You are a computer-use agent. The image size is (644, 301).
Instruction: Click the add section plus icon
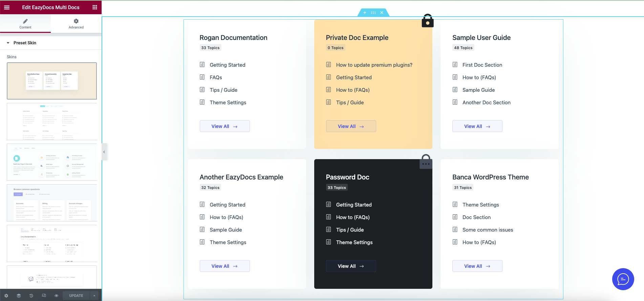click(x=365, y=13)
